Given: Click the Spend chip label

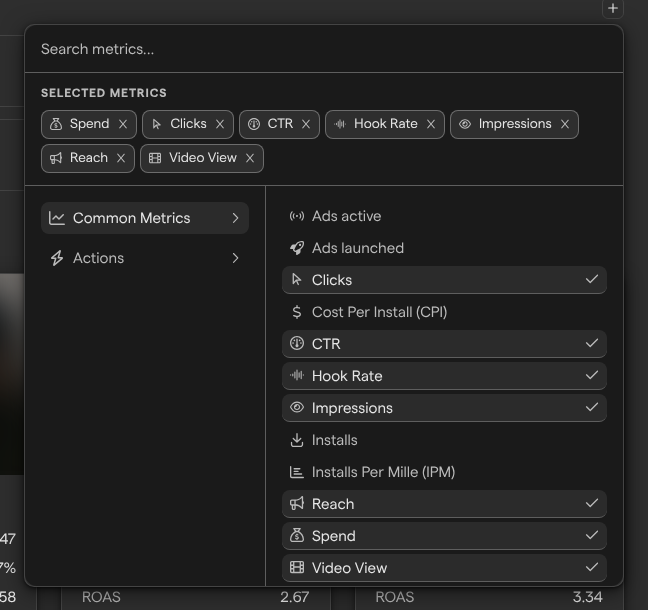Looking at the screenshot, I should pyautogui.click(x=90, y=124).
